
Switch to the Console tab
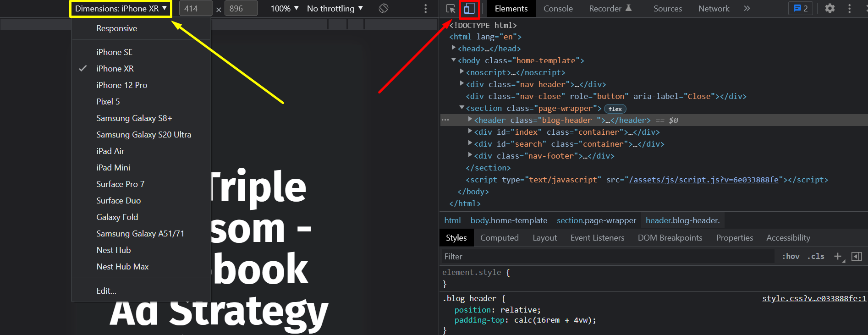[558, 8]
